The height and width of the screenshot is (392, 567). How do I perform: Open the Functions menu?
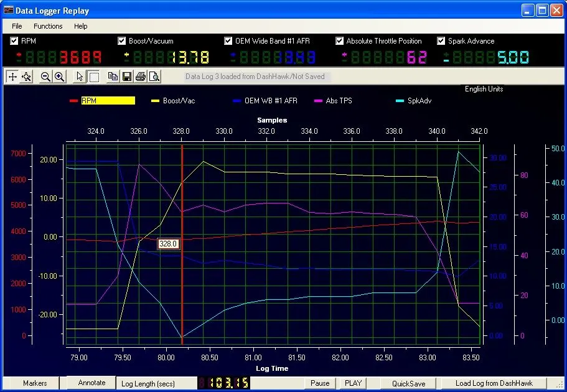(48, 26)
